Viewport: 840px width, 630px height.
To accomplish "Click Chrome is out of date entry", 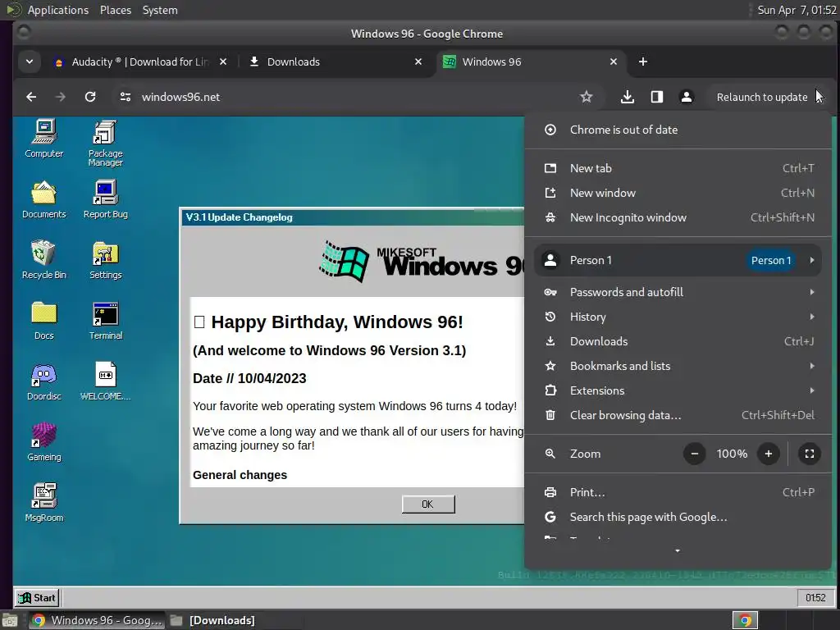I will point(677,130).
